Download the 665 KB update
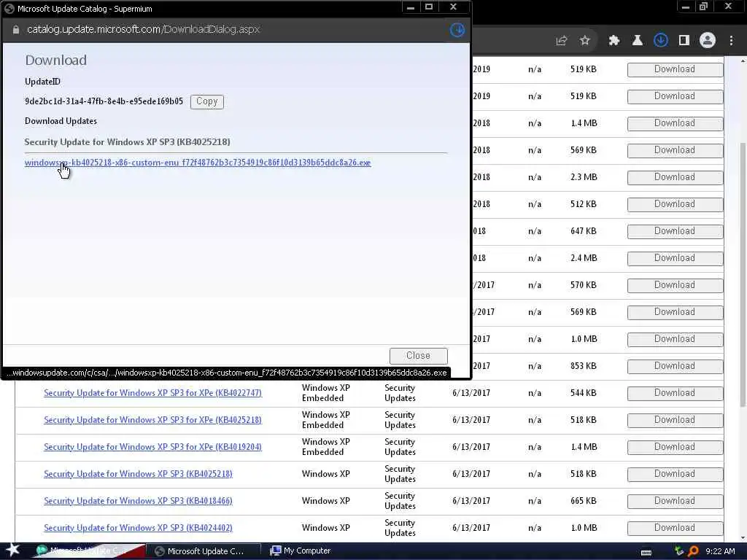The width and height of the screenshot is (747, 560). click(x=675, y=502)
